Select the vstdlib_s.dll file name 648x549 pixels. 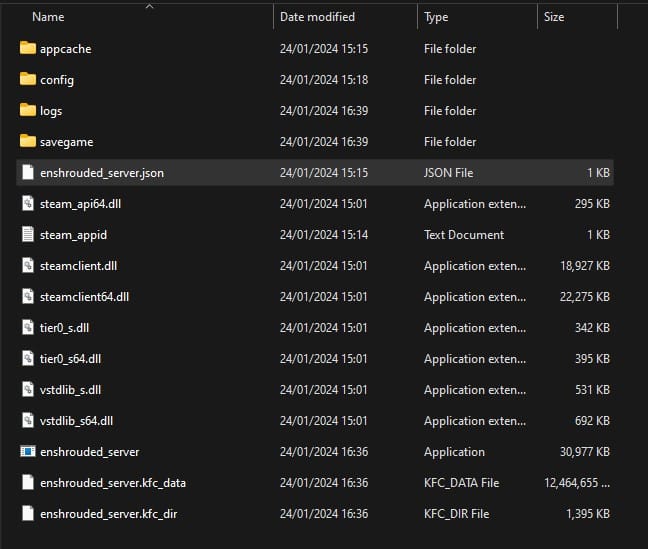pyautogui.click(x=70, y=390)
